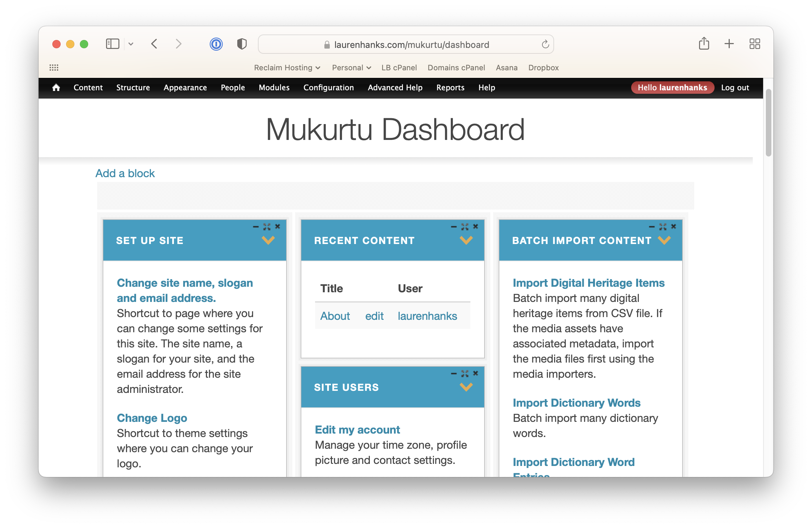Open the Domains cPanel bookmark

click(x=456, y=68)
